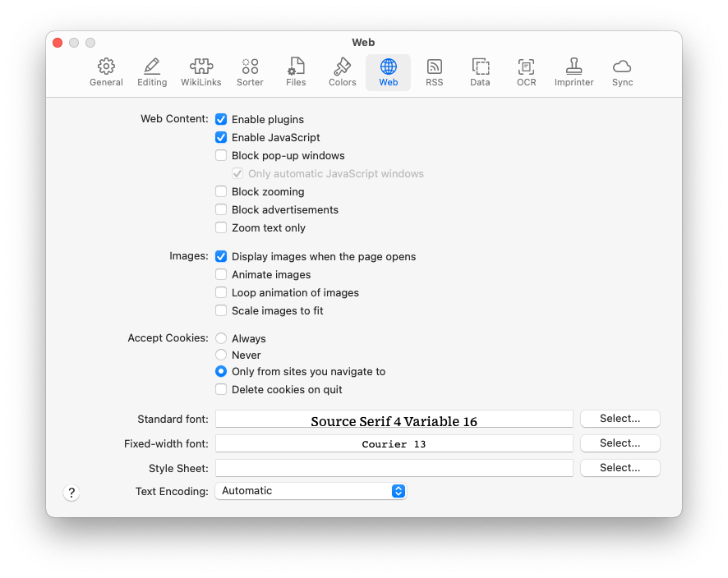Image resolution: width=728 pixels, height=578 pixels.
Task: Open the RSS feed preferences
Action: click(x=434, y=72)
